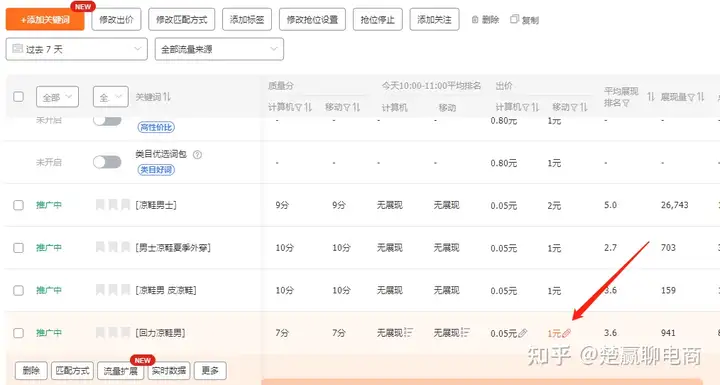Click the 941 impressions value
Image resolution: width=720 pixels, height=385 pixels.
click(668, 333)
